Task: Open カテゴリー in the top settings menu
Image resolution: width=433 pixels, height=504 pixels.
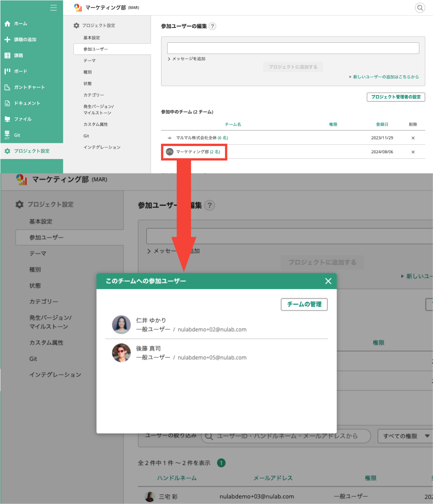Action: [x=94, y=95]
